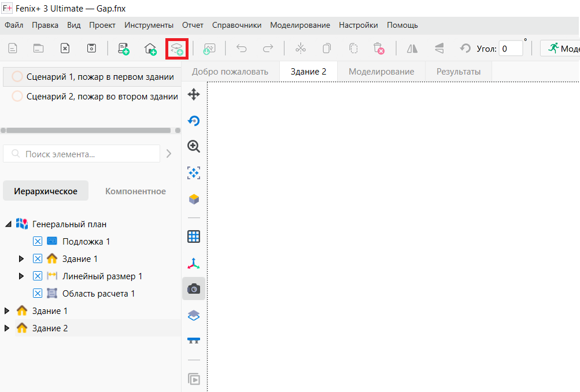
Task: Undo the last action
Action: (x=242, y=49)
